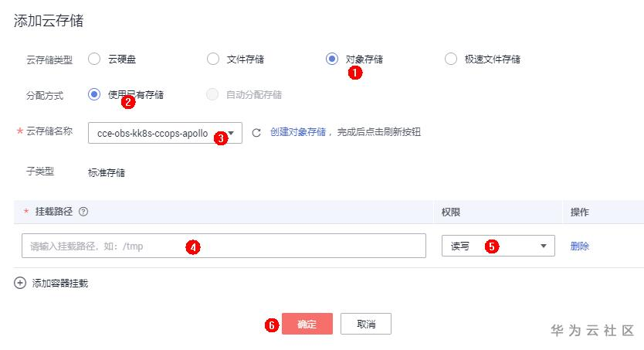Screen dimensions: 644x350
Task: Click the 取消 cancel button
Action: pos(366,325)
